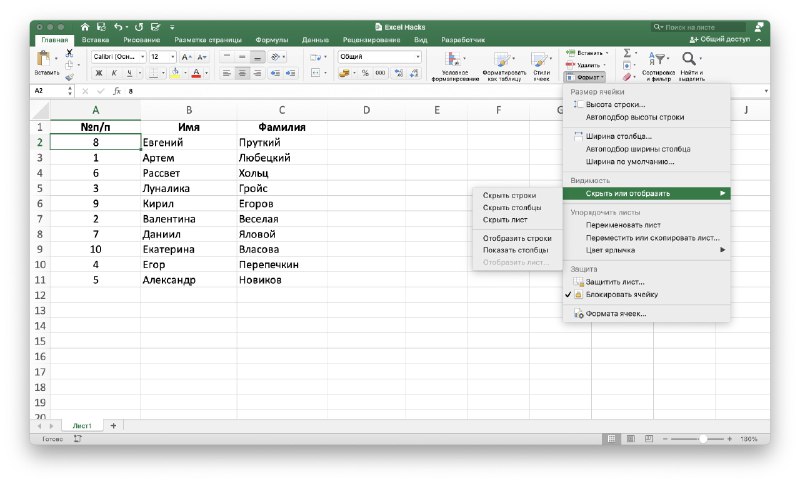Open Conditional Formatting (Условное форматирование)

(x=455, y=66)
